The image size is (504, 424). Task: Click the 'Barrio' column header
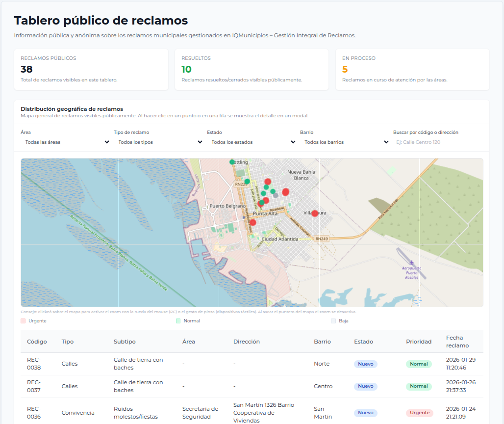pos(323,341)
